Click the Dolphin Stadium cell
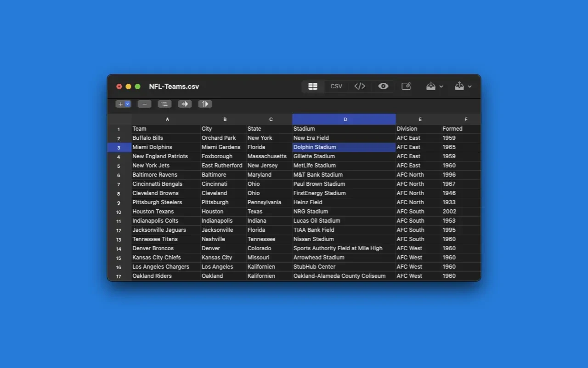 344,147
